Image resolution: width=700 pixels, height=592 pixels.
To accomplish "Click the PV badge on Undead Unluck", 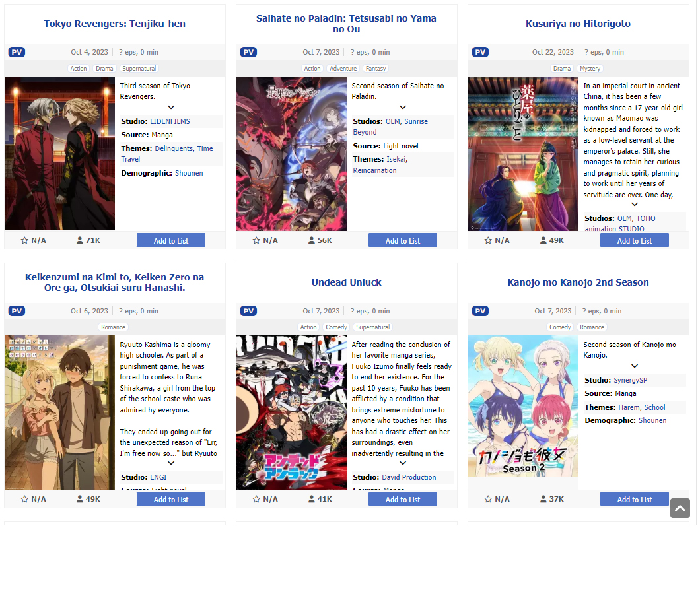I will click(x=248, y=311).
